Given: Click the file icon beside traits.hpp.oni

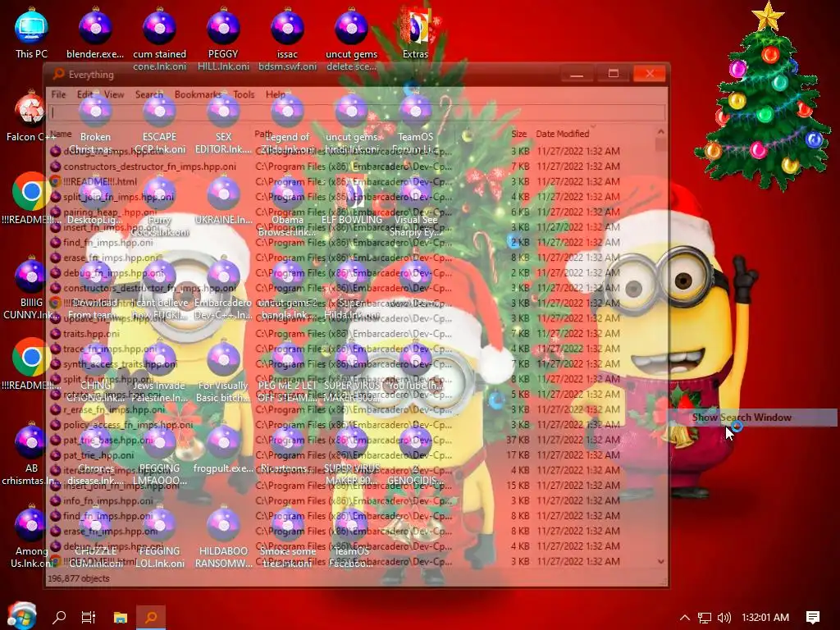Looking at the screenshot, I should pos(55,334).
